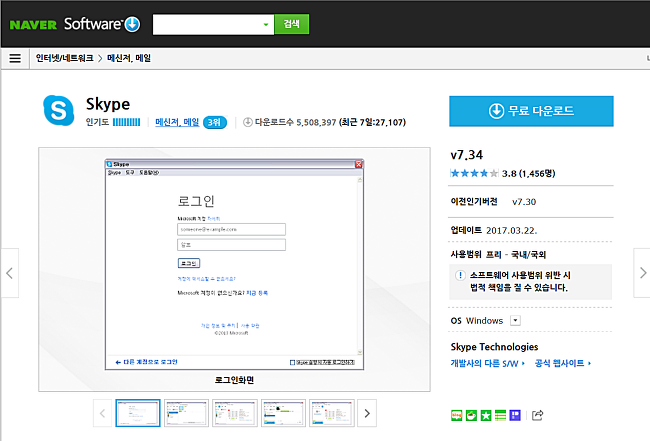Click the 3위 ranking badge
Viewport: 650px width, 441px height.
215,123
